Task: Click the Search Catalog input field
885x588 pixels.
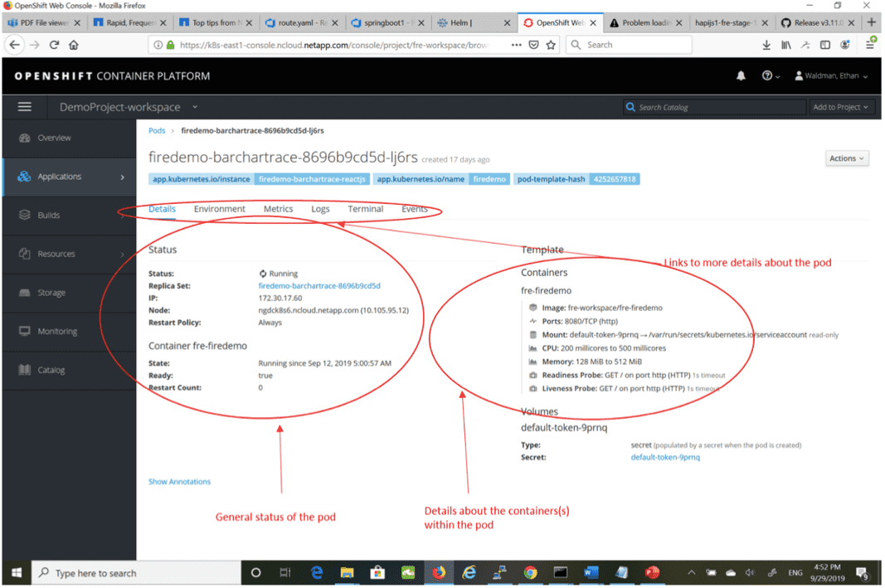Action: [714, 107]
